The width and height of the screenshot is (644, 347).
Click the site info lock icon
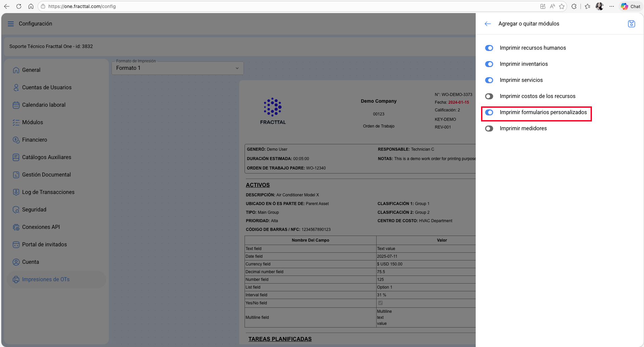coord(43,6)
